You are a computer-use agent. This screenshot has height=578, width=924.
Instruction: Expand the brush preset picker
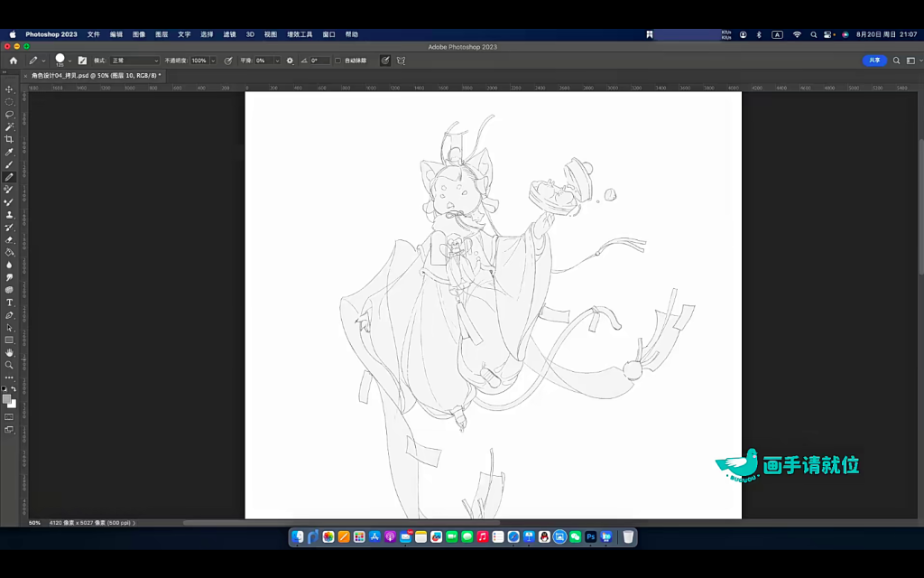(x=69, y=61)
